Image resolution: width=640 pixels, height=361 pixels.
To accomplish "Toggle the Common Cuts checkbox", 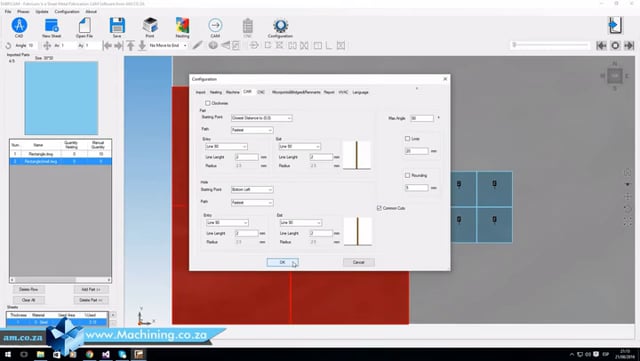I will pyautogui.click(x=380, y=208).
